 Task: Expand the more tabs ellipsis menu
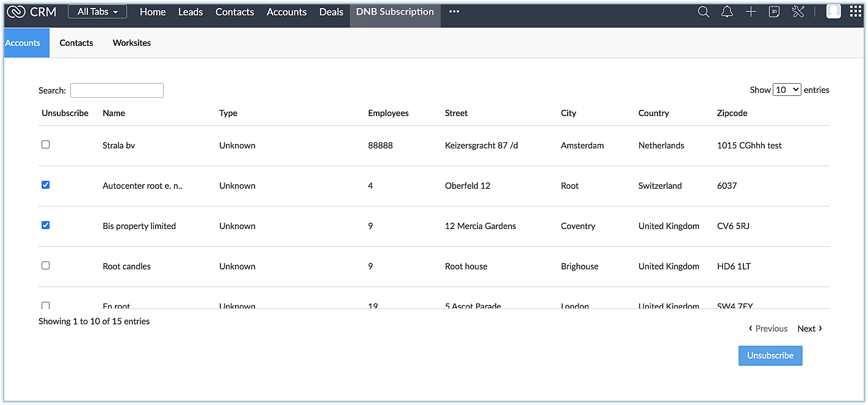coord(454,12)
